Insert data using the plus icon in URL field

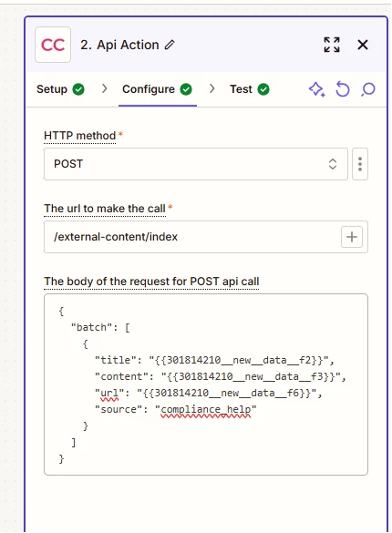tap(352, 237)
